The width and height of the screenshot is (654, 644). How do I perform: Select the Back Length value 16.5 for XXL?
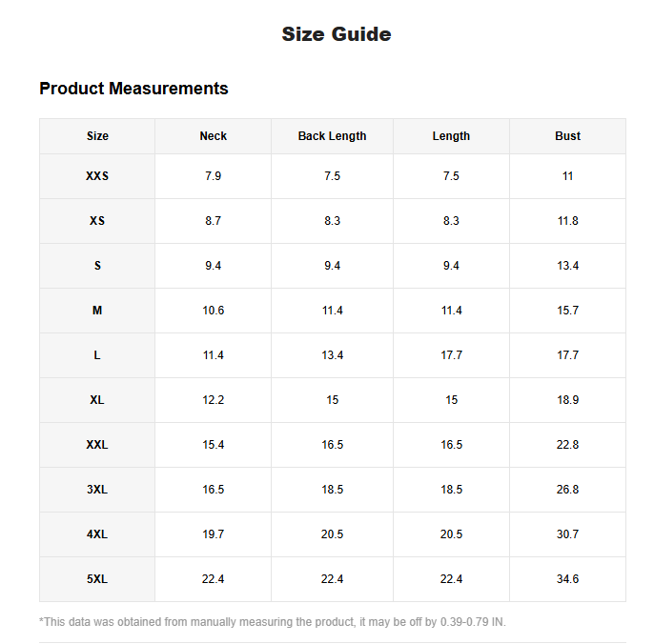click(x=332, y=445)
